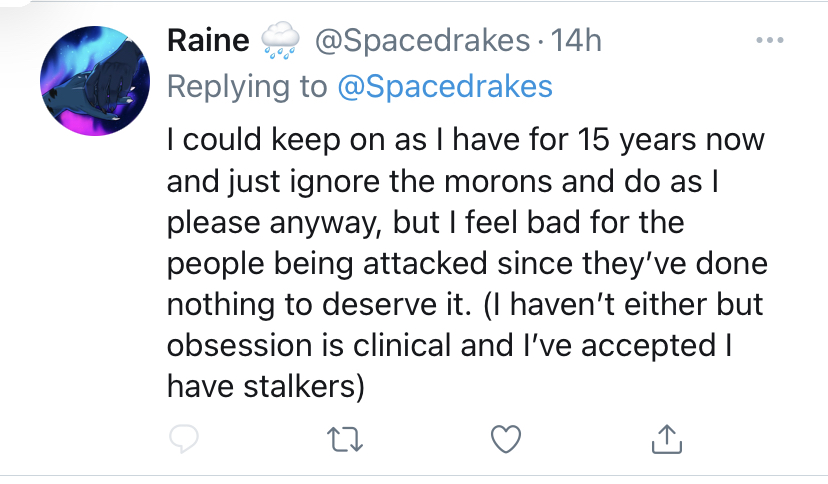The width and height of the screenshot is (828, 484).
Task: Open the tweet permalink via 14h timestamp
Action: [576, 40]
